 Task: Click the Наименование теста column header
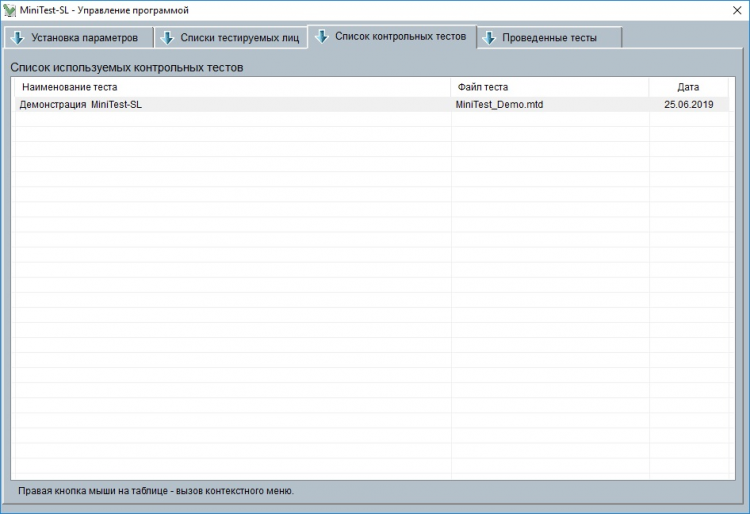pos(233,87)
